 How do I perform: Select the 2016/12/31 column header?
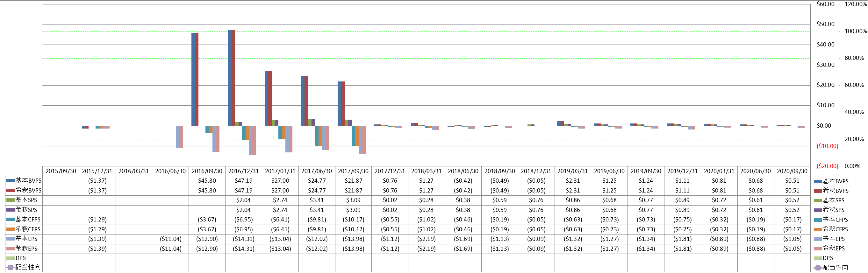click(244, 171)
